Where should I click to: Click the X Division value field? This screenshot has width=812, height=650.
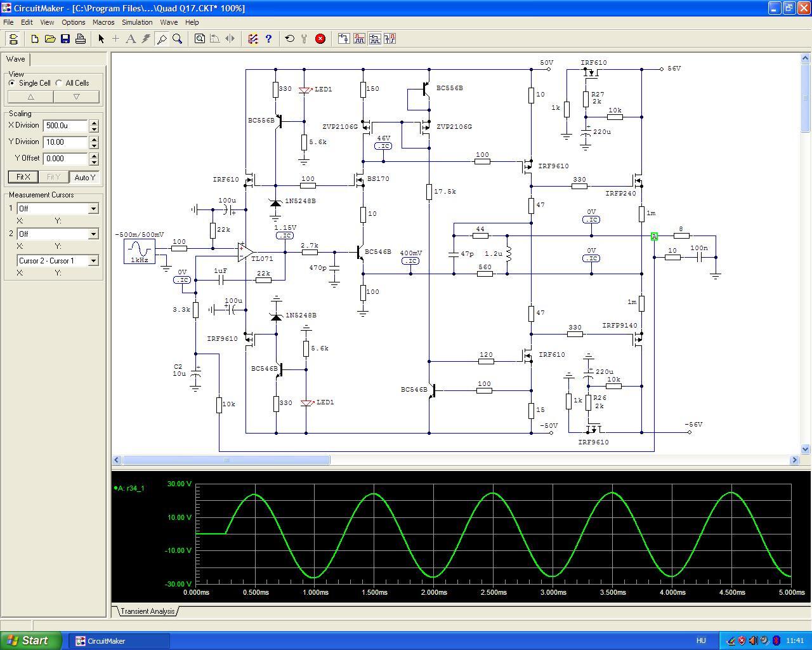[65, 126]
